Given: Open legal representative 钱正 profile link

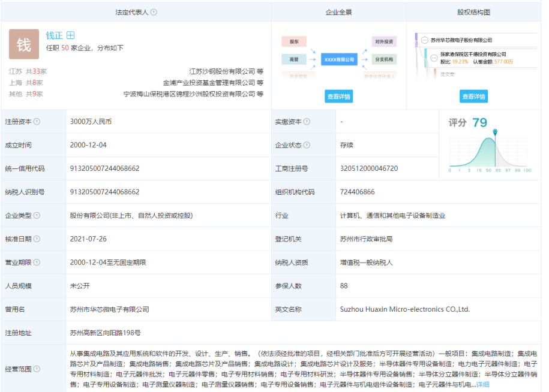Looking at the screenshot, I should tap(54, 35).
